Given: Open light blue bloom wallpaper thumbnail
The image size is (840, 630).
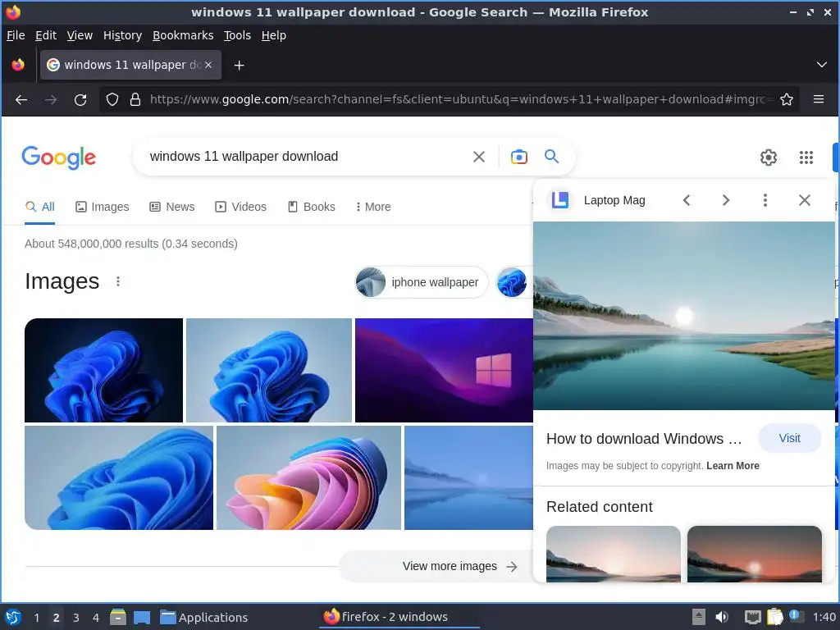Looking at the screenshot, I should click(269, 370).
